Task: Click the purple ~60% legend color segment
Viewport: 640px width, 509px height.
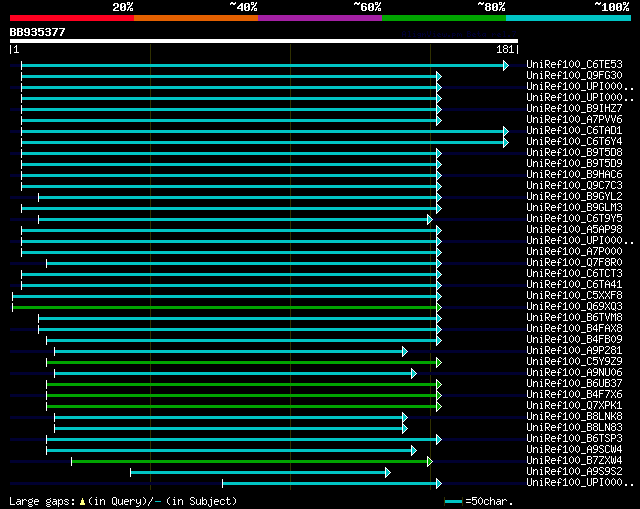Action: pyautogui.click(x=320, y=18)
